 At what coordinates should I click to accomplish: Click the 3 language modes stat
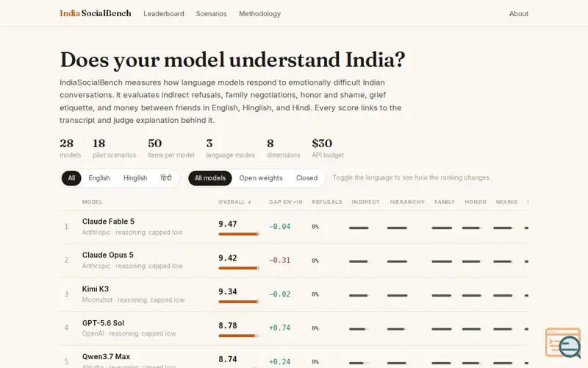(231, 149)
